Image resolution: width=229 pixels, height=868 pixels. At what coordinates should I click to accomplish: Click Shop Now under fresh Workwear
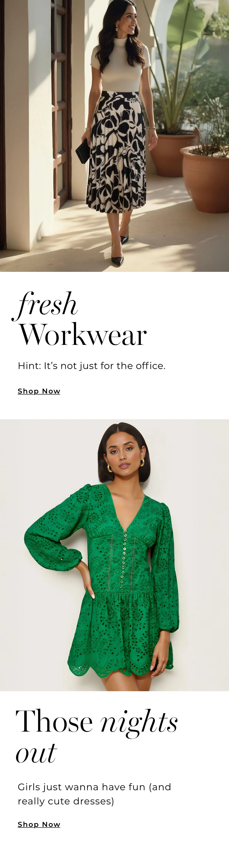click(x=39, y=391)
